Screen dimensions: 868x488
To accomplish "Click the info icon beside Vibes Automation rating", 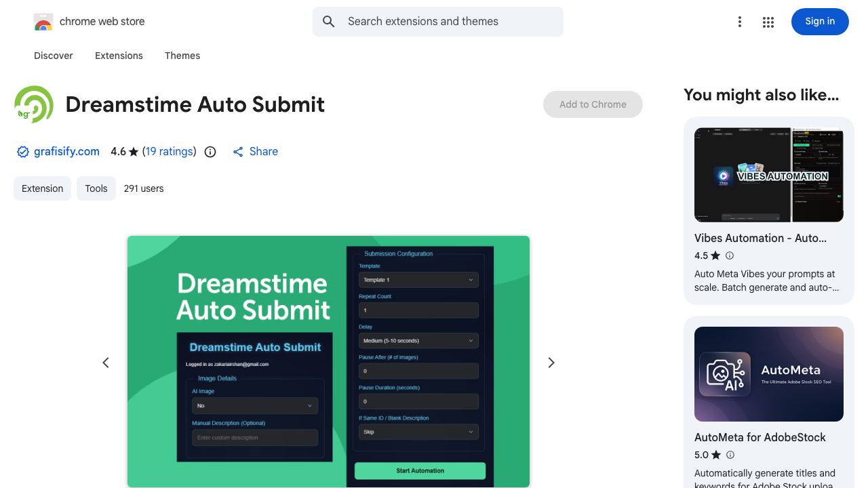I will pyautogui.click(x=730, y=256).
